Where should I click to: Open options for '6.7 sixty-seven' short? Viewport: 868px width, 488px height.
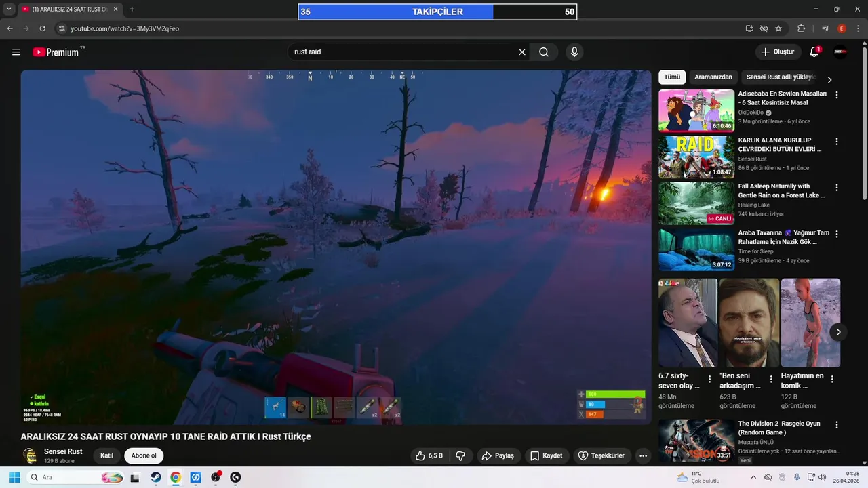pyautogui.click(x=709, y=380)
